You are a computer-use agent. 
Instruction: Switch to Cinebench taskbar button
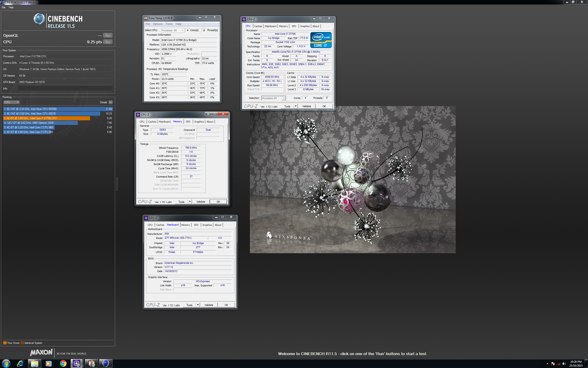pyautogui.click(x=106, y=363)
